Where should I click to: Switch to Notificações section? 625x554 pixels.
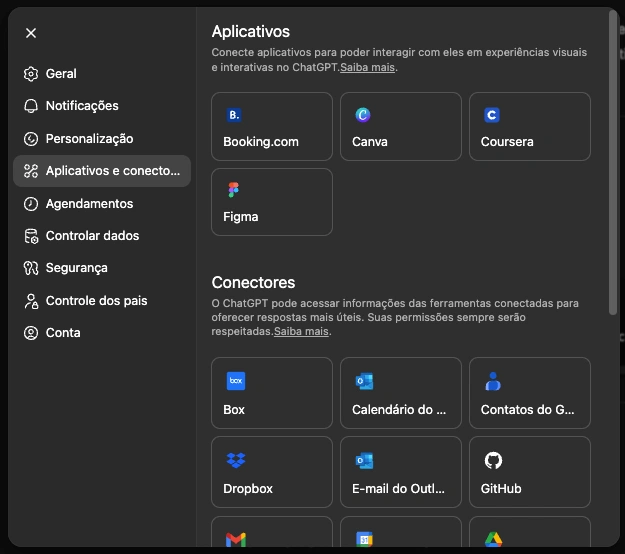pyautogui.click(x=82, y=106)
